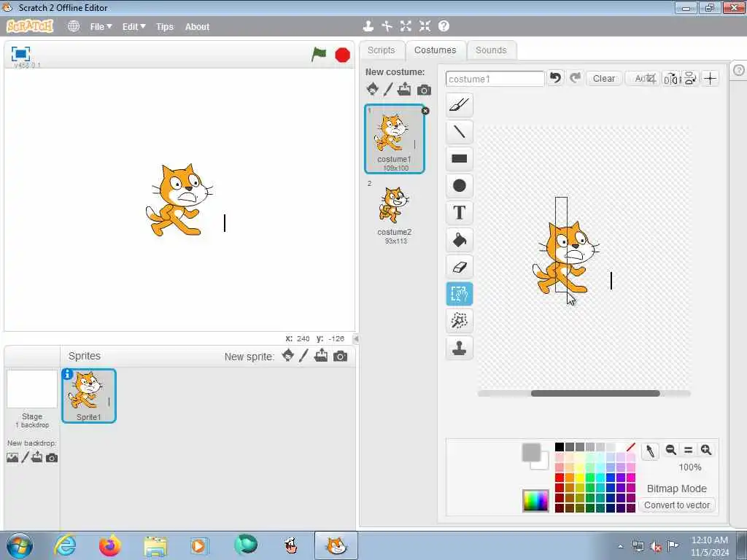
Task: Select the Remove background magic wand tool
Action: (x=460, y=321)
